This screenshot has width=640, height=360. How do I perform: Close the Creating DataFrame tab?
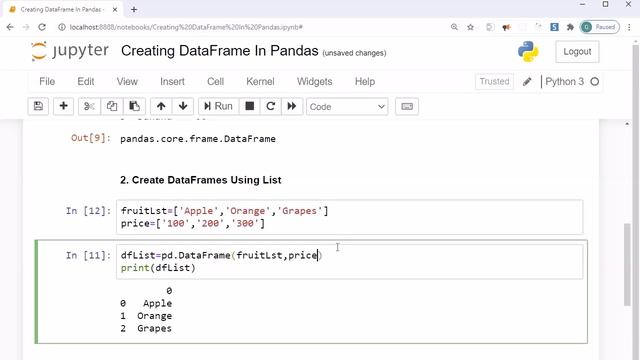(115, 9)
